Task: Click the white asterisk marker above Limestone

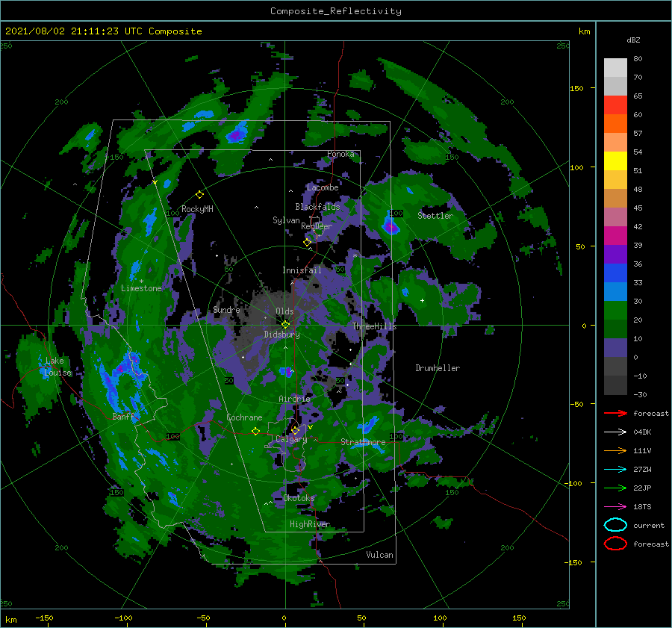Action: (x=141, y=282)
